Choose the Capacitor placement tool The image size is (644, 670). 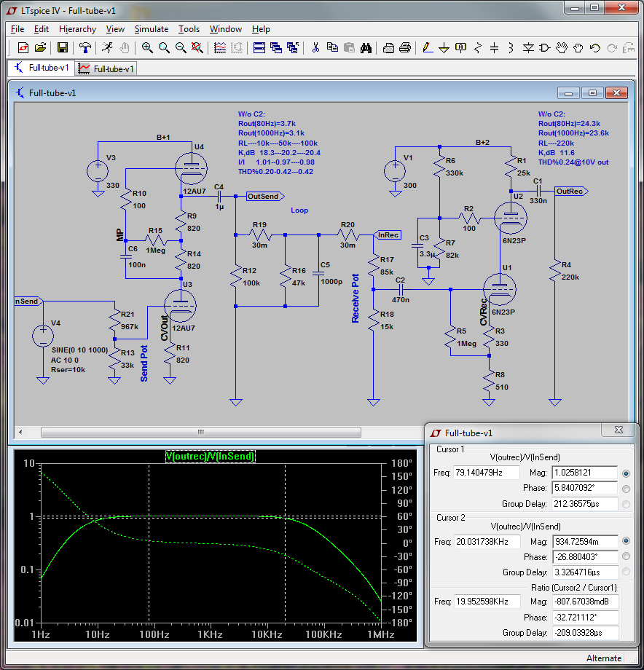coord(495,48)
